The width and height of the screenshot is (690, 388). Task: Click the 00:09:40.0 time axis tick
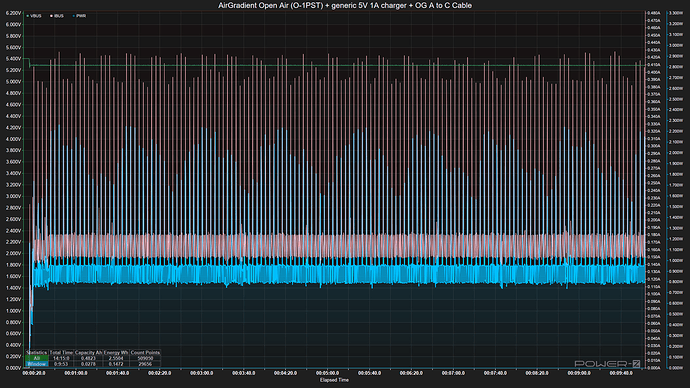click(621, 373)
